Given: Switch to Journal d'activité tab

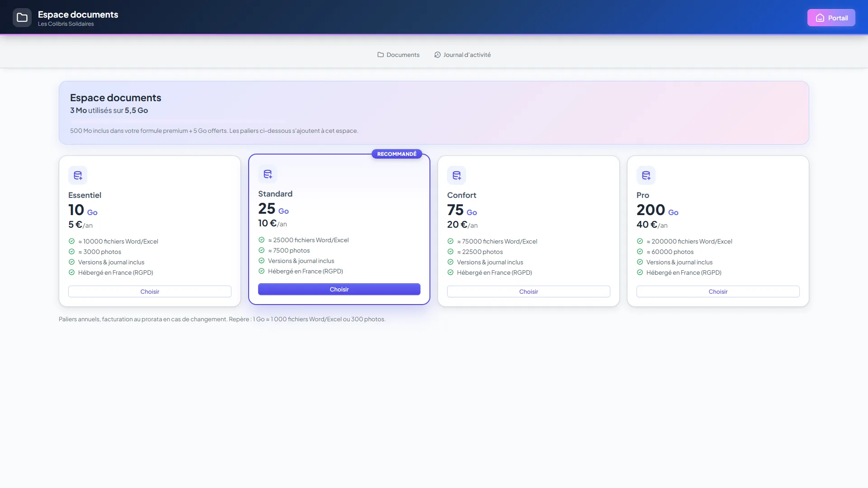Looking at the screenshot, I should point(462,55).
